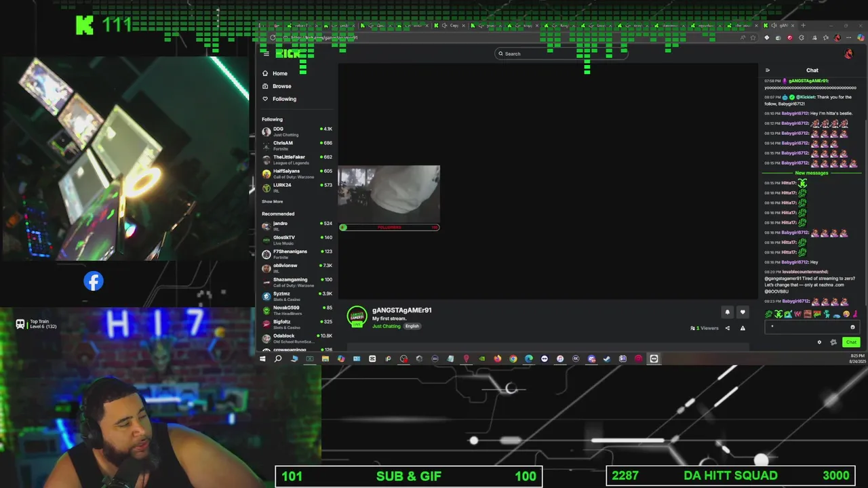Open TheLittleFaker channel in the sidebar

(297, 160)
